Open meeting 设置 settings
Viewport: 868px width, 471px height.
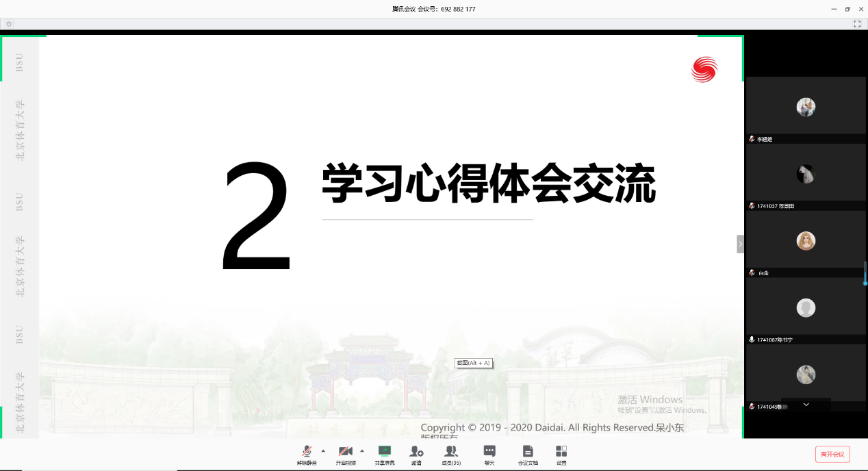pos(561,454)
